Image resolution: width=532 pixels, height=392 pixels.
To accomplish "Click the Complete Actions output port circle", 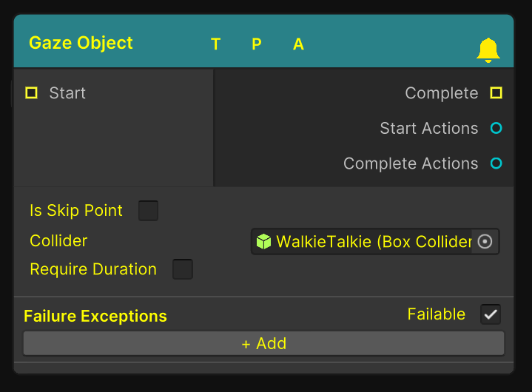I will coord(496,163).
